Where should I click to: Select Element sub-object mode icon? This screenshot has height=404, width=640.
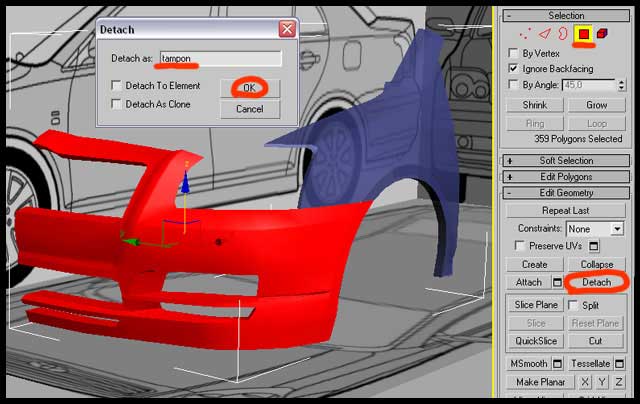(602, 34)
